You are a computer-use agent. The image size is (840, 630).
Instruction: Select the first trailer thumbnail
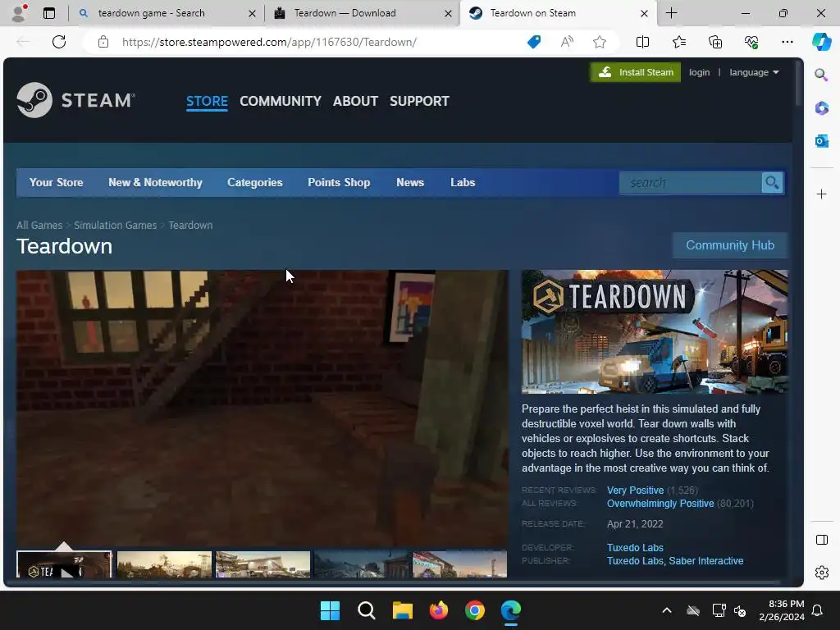click(x=64, y=564)
